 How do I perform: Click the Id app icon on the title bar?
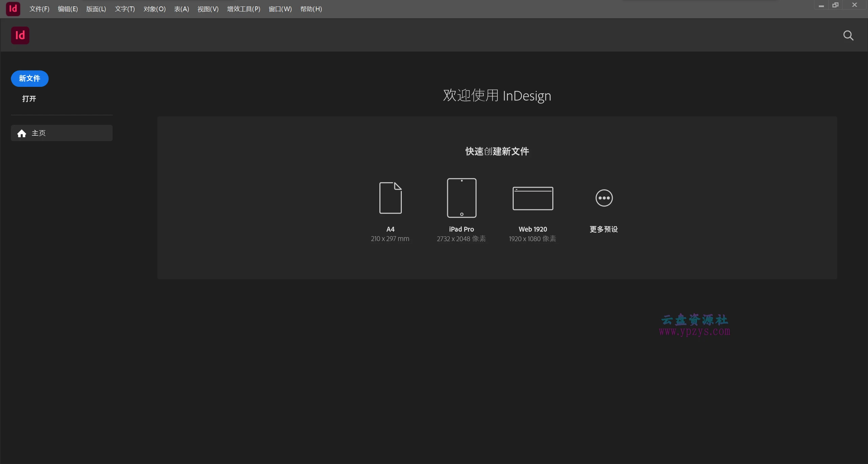(14, 8)
